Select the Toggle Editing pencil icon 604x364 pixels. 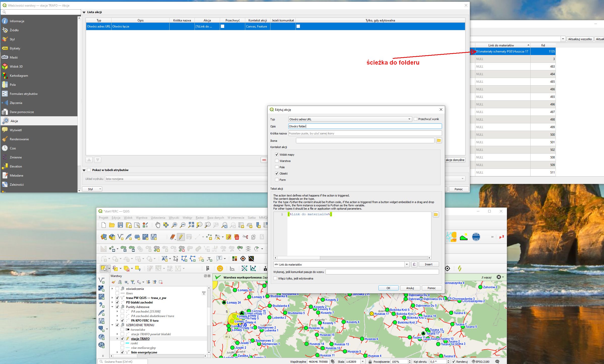tap(181, 237)
